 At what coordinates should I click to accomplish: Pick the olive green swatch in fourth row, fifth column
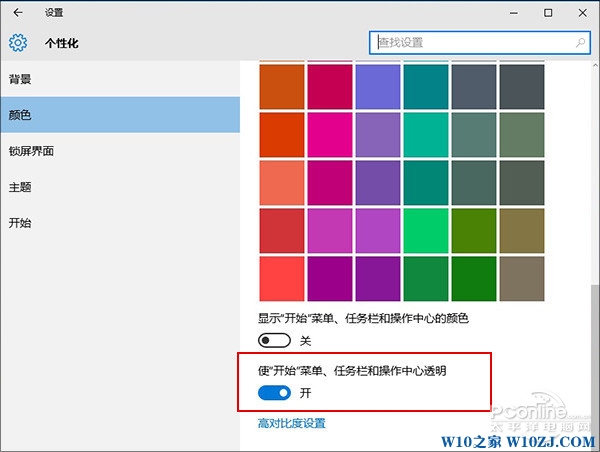(474, 231)
